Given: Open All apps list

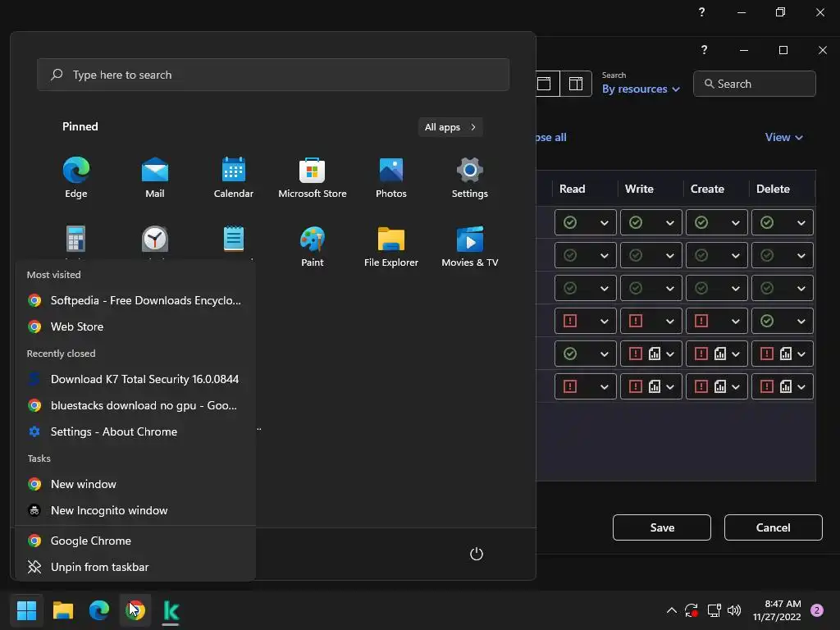Looking at the screenshot, I should (450, 127).
